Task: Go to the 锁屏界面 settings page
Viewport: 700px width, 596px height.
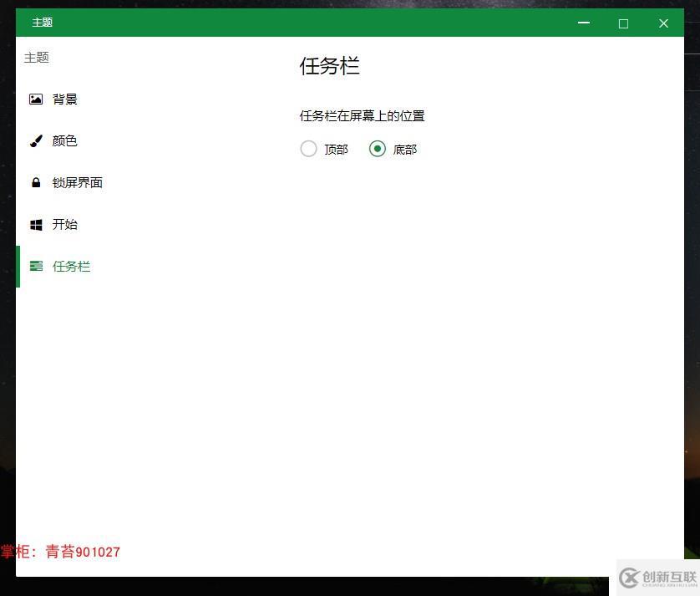Action: tap(77, 182)
